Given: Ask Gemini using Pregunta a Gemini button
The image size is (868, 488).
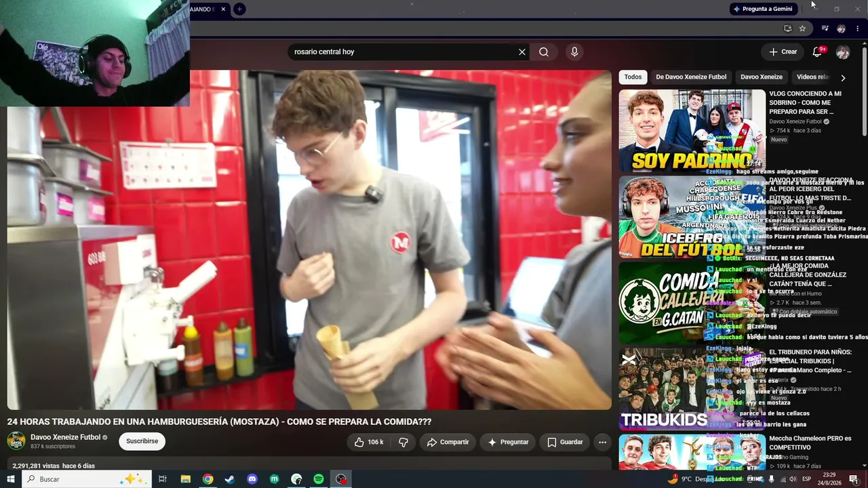Looking at the screenshot, I should (x=763, y=9).
